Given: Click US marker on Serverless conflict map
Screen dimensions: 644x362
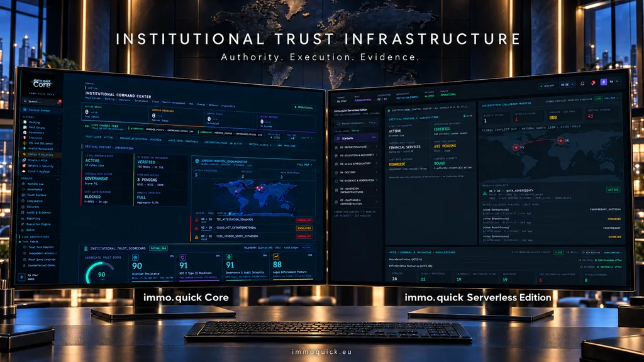Looking at the screenshot, I should pyautogui.click(x=516, y=147).
